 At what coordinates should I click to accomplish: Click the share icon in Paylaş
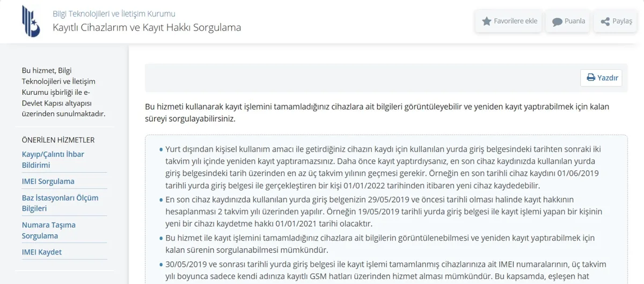(x=605, y=22)
